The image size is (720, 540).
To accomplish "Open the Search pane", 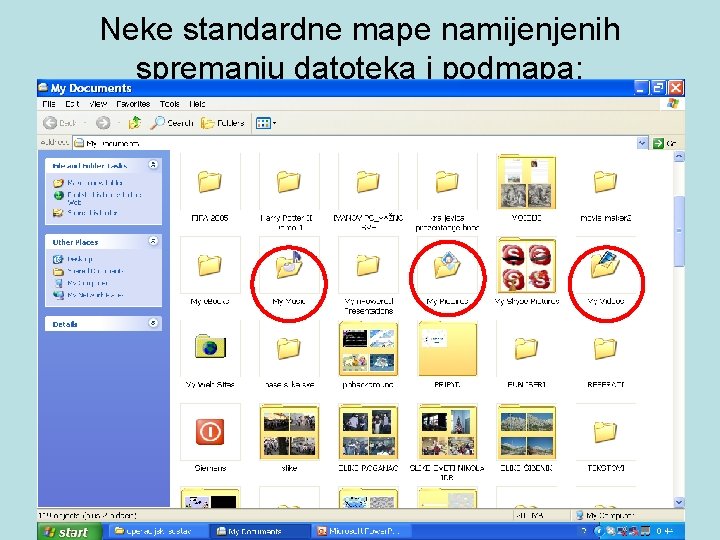I will click(x=172, y=123).
